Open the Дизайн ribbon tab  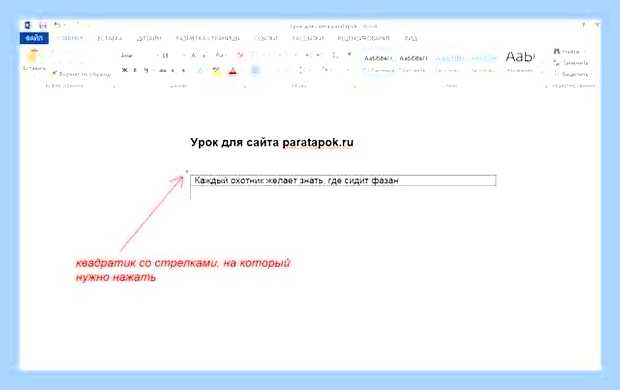(x=149, y=38)
